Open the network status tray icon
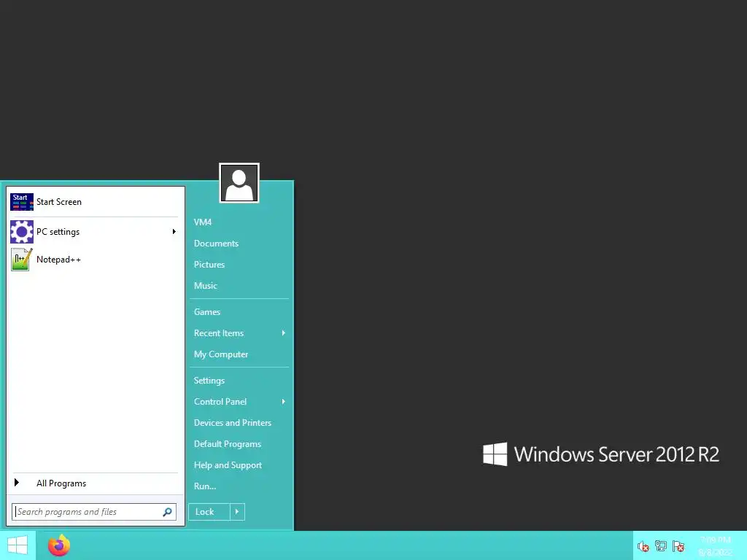Screen dimensions: 747x560 click(661, 546)
